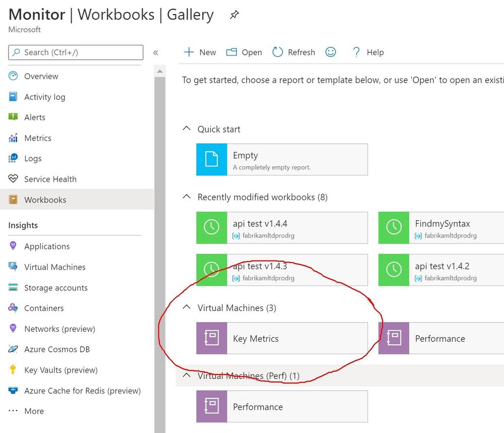Viewport: 504px width, 433px height.
Task: Click in the Search (Ctrl+/) field
Action: coord(76,52)
